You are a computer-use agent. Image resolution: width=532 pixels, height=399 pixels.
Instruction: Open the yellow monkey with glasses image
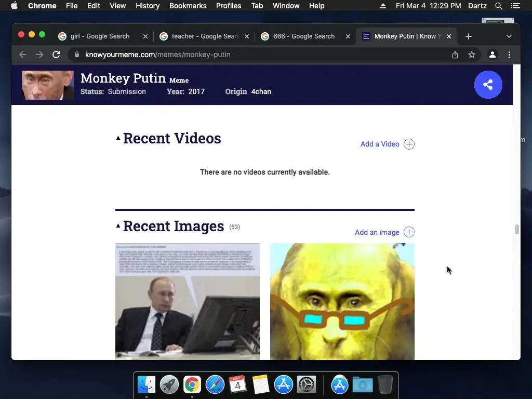(342, 301)
